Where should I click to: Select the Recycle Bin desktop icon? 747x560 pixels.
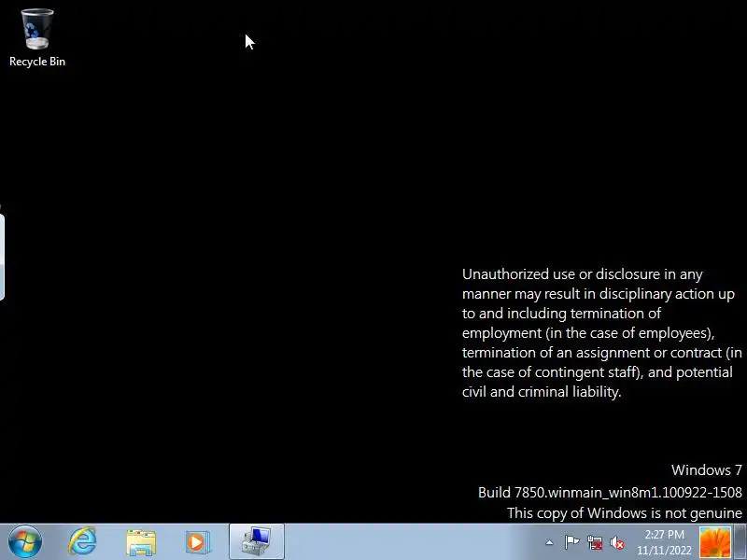tap(37, 37)
